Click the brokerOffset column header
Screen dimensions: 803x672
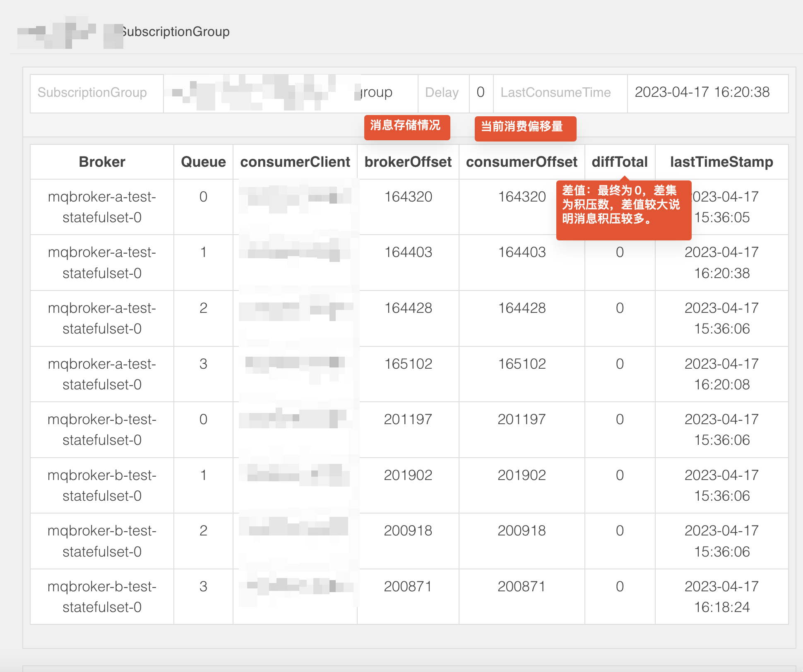point(408,162)
